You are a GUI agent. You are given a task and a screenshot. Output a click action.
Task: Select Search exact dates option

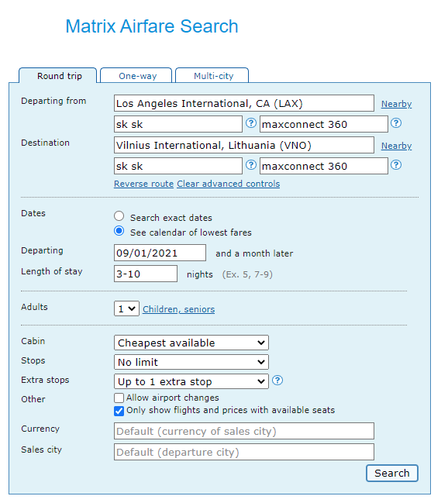click(x=119, y=216)
